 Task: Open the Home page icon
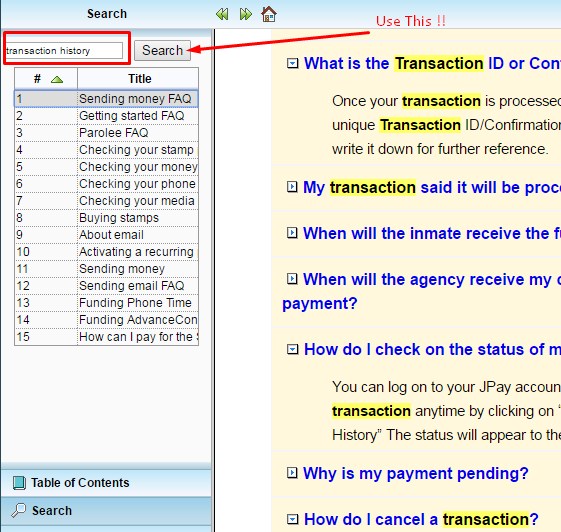(x=269, y=14)
